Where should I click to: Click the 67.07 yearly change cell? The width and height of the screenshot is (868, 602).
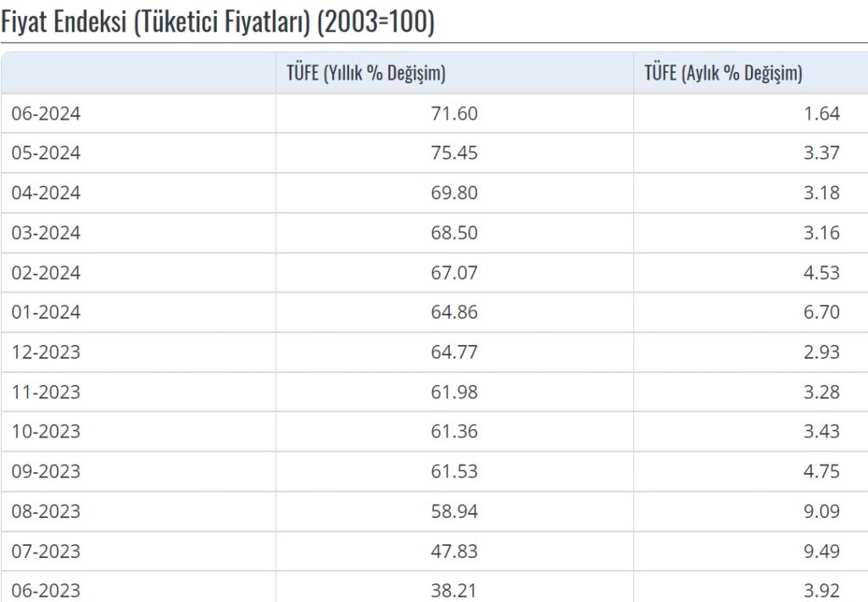coord(454,273)
